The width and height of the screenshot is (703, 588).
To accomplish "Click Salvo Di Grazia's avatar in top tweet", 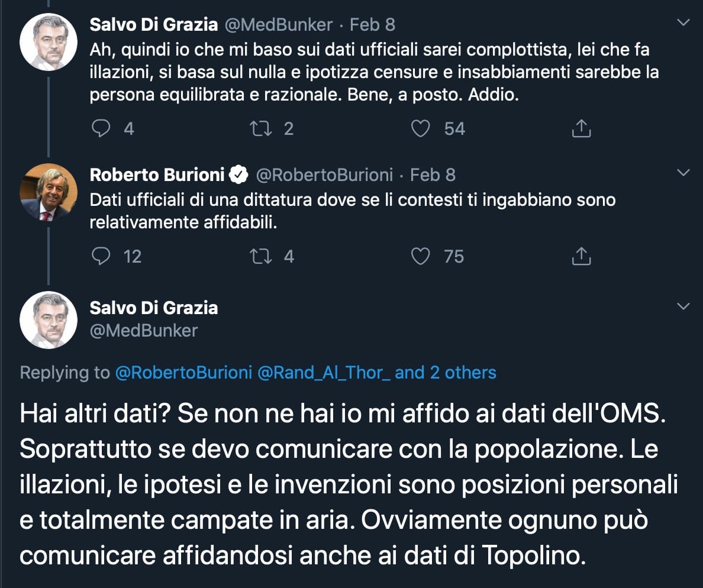I will coord(48,41).
